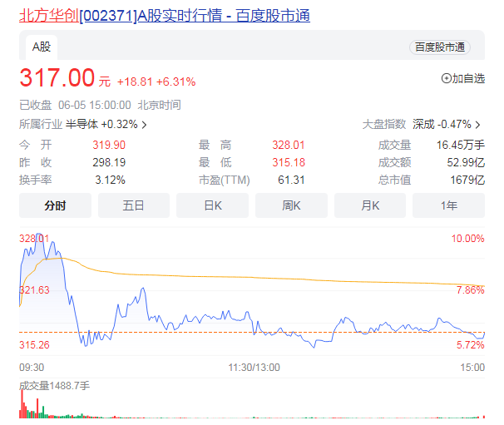Select the 周K chart tab
The image size is (504, 425).
point(291,205)
